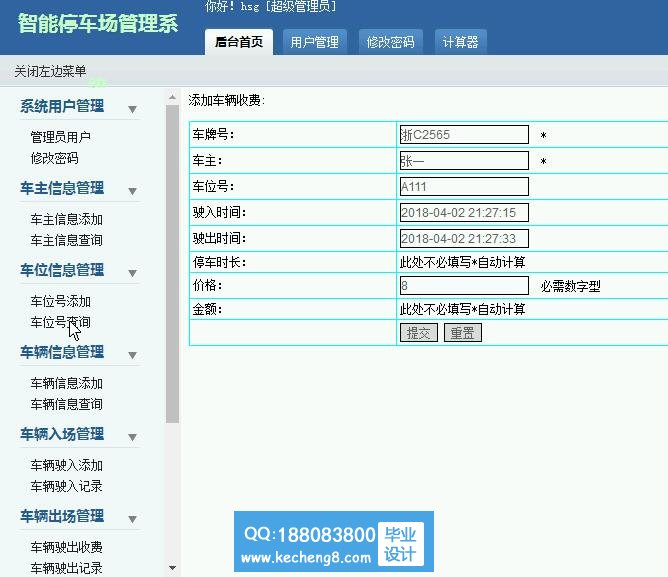Collapse the 车辆信息管理 section arrow
This screenshot has height=577, width=668.
click(132, 355)
